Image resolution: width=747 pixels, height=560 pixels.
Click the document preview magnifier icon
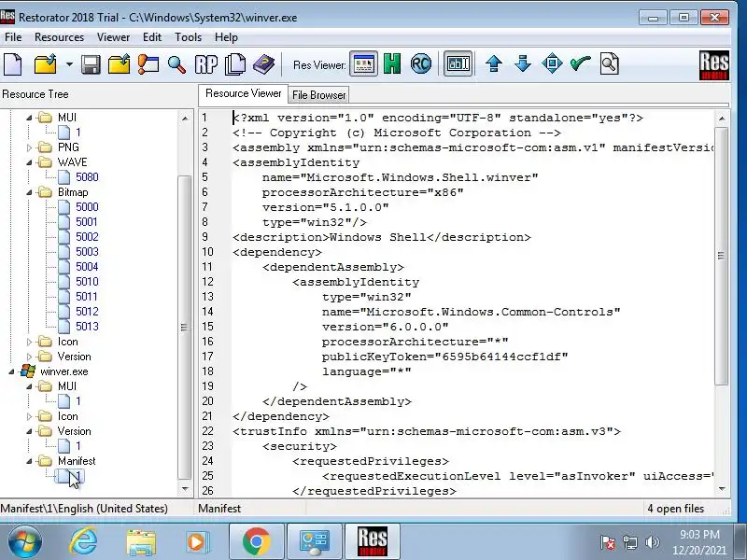pyautogui.click(x=610, y=63)
